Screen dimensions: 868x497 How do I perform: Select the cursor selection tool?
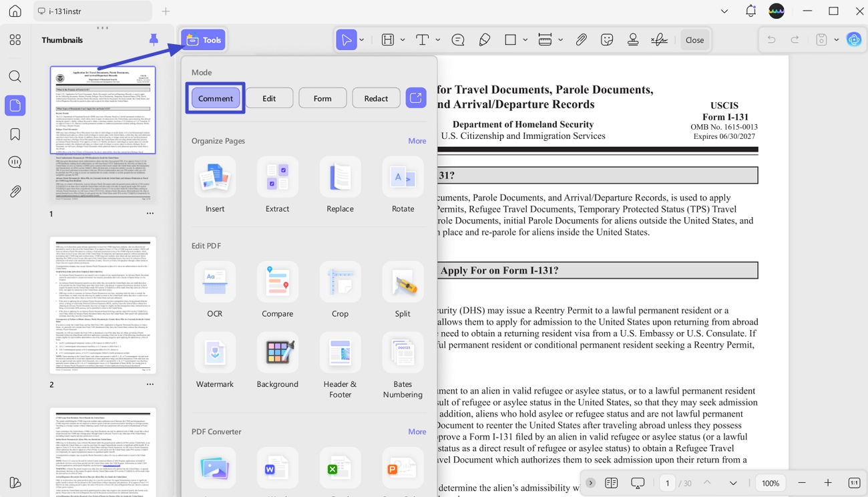346,40
